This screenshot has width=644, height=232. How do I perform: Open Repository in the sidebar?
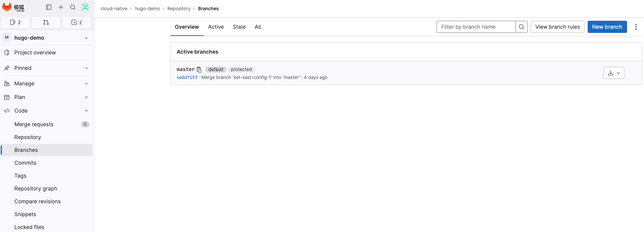(x=47, y=137)
